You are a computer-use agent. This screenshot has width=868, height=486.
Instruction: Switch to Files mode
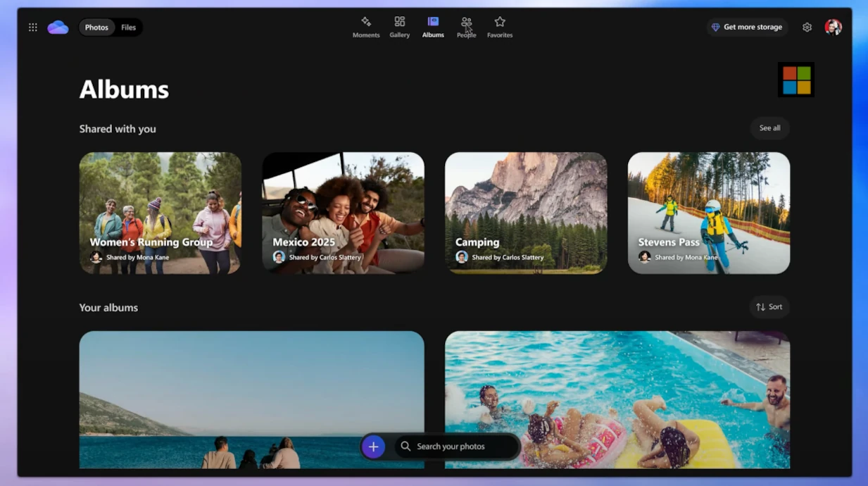click(128, 27)
